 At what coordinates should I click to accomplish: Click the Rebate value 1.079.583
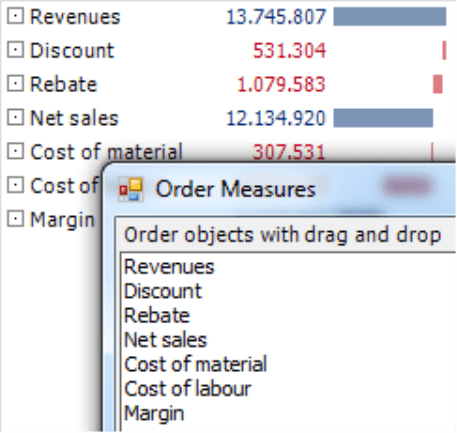coord(281,84)
